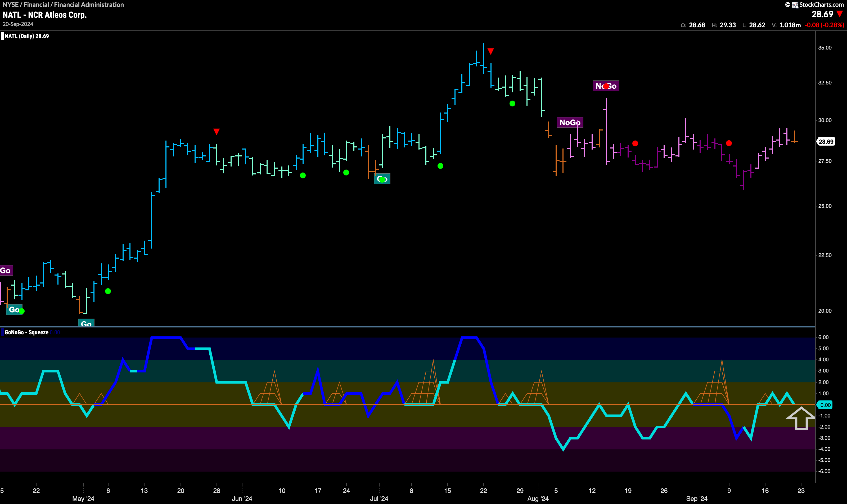Click the 28.69 current price tag on the price axis

[x=826, y=142]
